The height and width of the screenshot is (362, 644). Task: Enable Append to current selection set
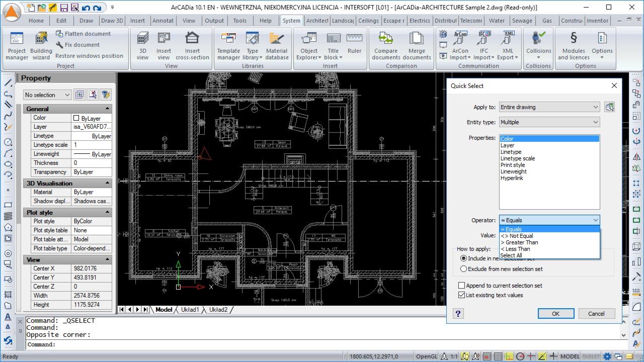tap(462, 286)
